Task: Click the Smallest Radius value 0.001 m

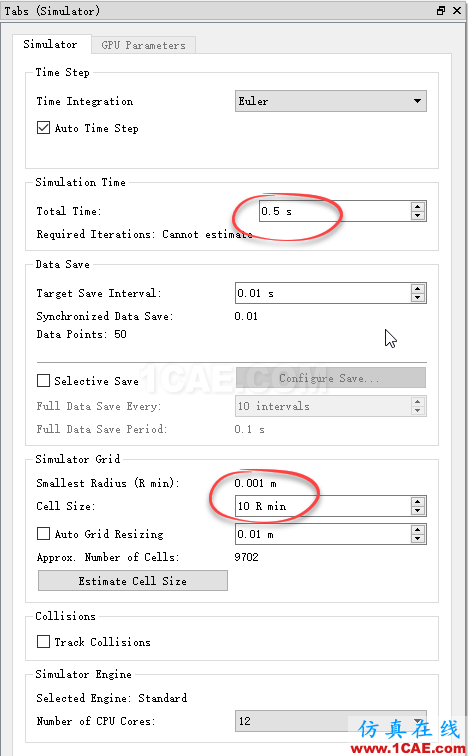Action: [x=255, y=483]
